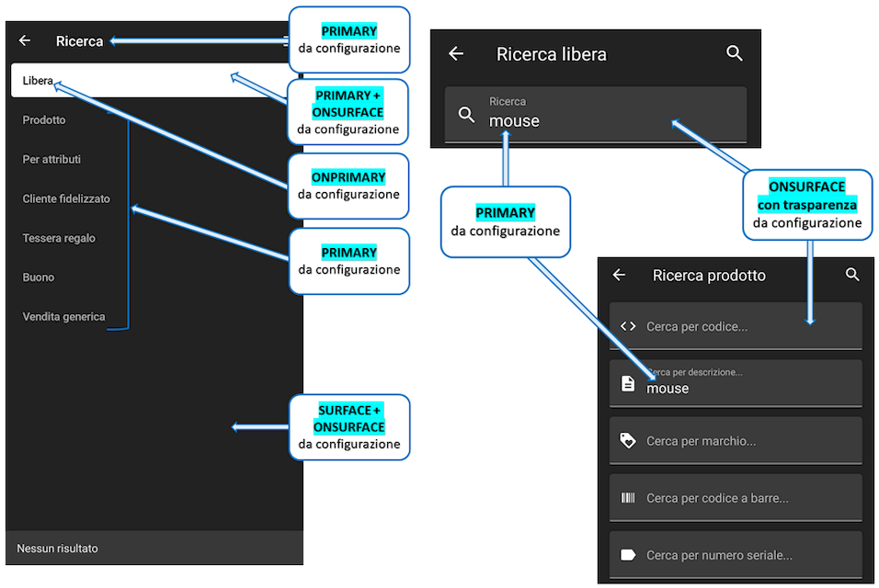The width and height of the screenshot is (879, 588).
Task: Open the Buono search option
Action: [x=39, y=277]
